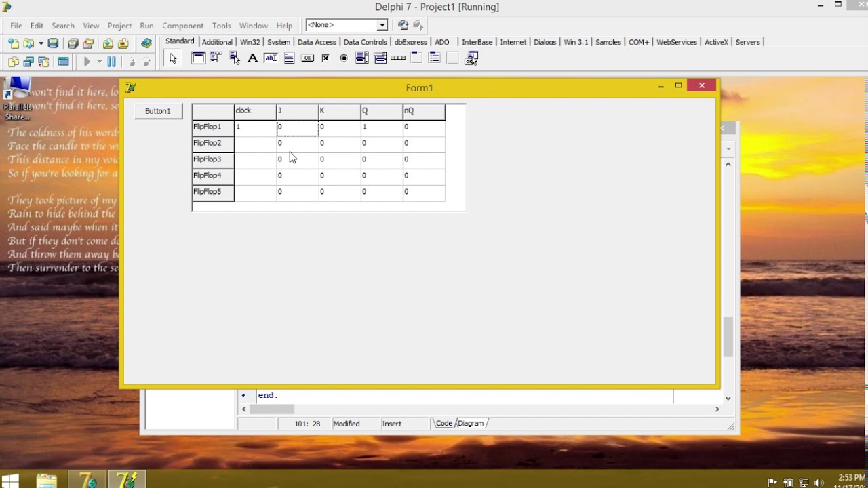Click the Set debug desktop icon
Screen dimensions: 868x488
point(418,25)
